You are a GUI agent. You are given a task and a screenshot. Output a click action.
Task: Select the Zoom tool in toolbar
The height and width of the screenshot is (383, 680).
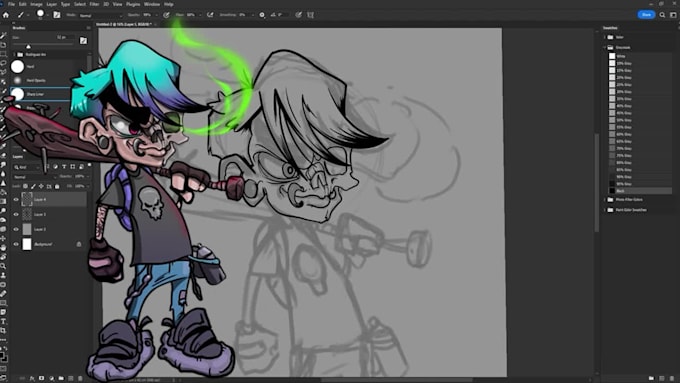[x=3, y=266]
